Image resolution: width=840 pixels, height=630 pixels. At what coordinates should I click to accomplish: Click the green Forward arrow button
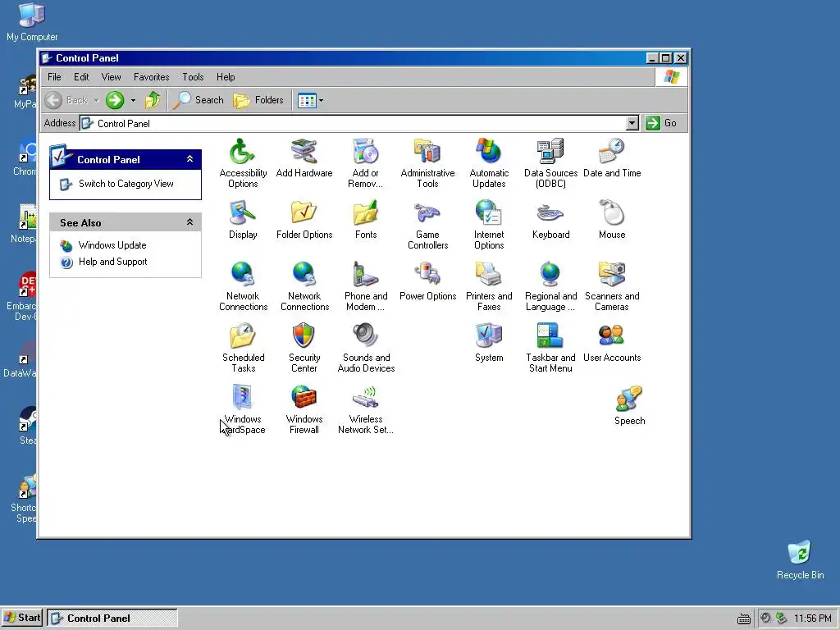[x=115, y=100]
